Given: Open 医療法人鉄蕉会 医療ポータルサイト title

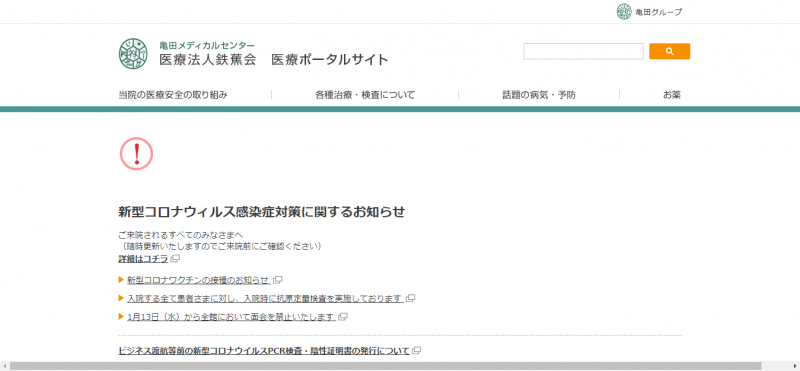Looking at the screenshot, I should pyautogui.click(x=274, y=60).
